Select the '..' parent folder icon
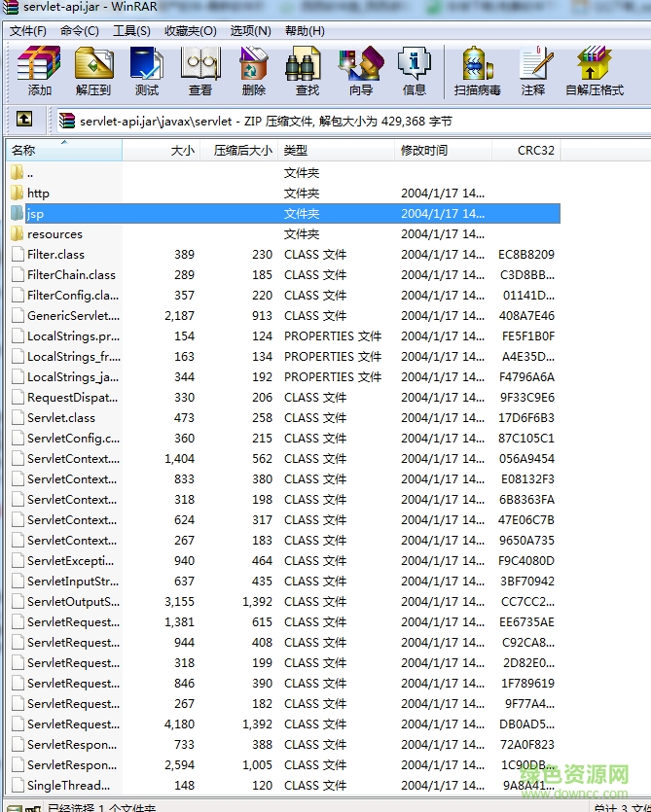The image size is (651, 812). 18,172
